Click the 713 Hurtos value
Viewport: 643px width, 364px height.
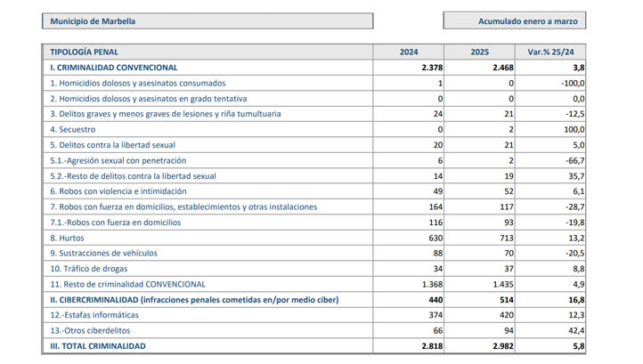tap(507, 239)
